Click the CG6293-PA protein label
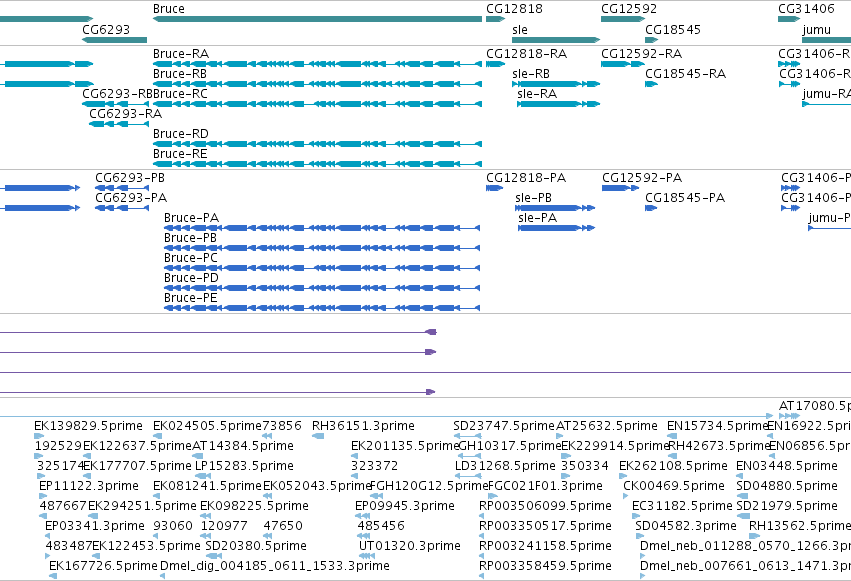851x581 pixels. coord(131,198)
